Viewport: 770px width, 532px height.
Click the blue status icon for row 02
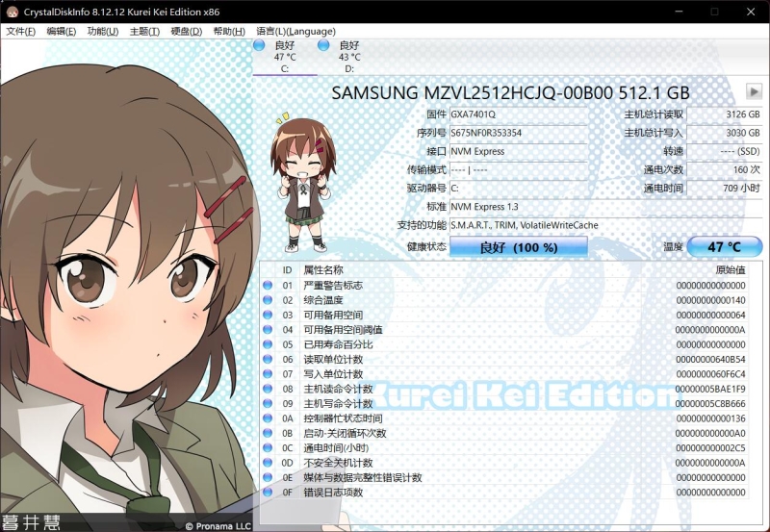[268, 300]
